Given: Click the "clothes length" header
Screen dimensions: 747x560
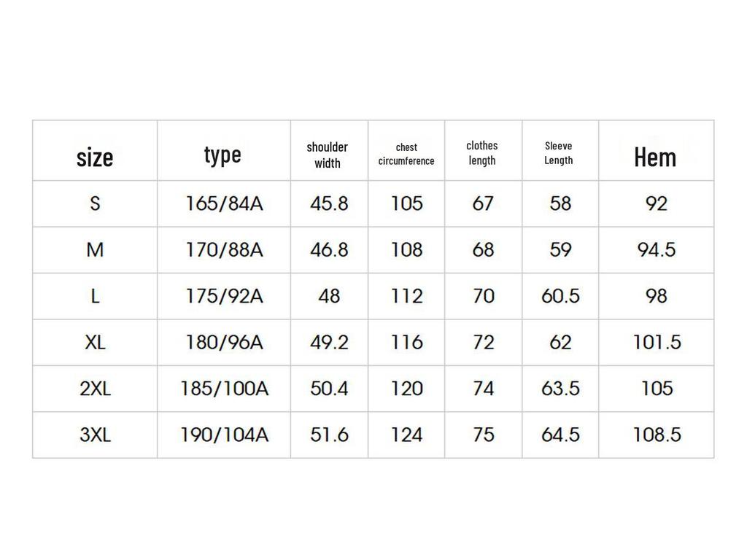Looking at the screenshot, I should click(482, 153).
